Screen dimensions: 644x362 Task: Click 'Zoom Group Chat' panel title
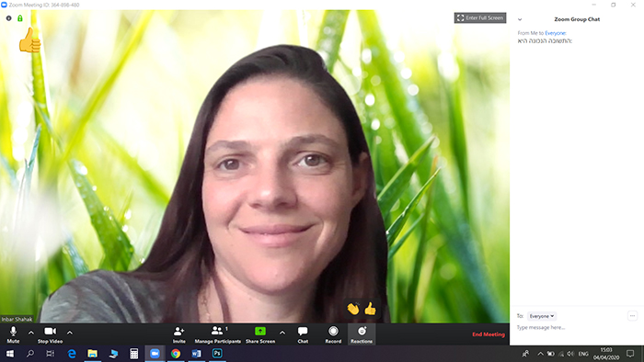pyautogui.click(x=577, y=19)
